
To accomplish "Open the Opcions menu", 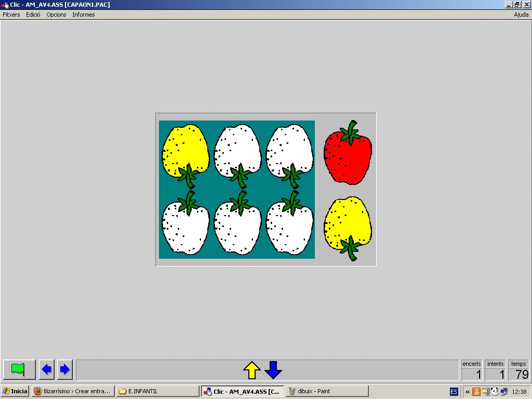I will pos(56,15).
